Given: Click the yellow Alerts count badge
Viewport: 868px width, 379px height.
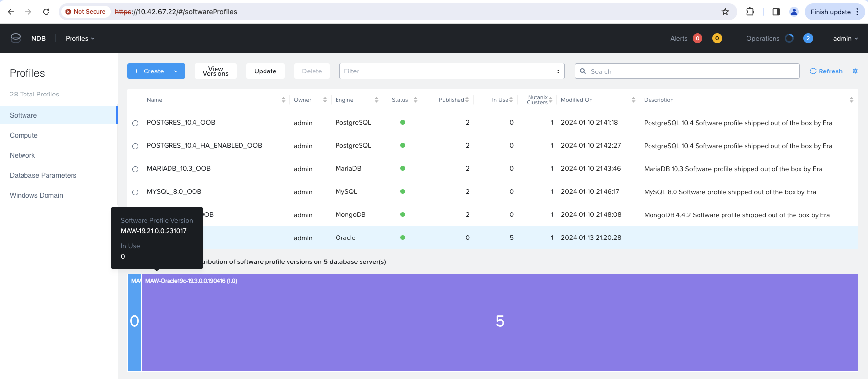Looking at the screenshot, I should (717, 38).
